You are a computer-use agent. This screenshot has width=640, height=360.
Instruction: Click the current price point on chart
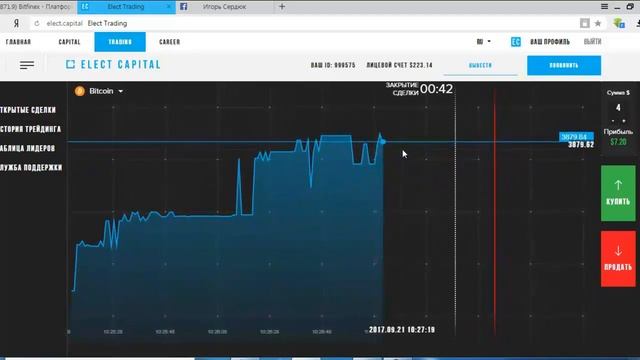pyautogui.click(x=383, y=142)
